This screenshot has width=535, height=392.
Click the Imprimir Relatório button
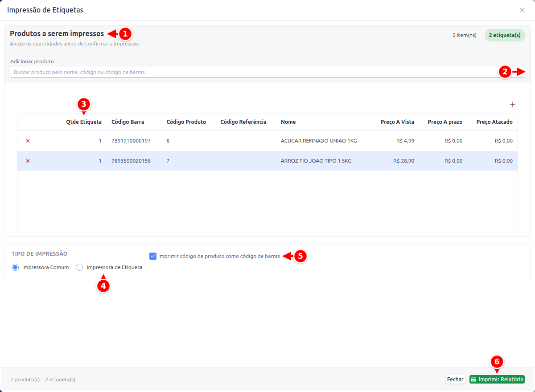click(497, 380)
